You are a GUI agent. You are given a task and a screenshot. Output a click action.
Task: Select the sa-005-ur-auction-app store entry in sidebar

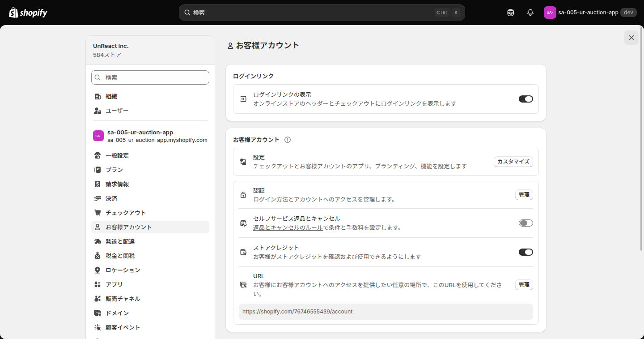pos(150,136)
